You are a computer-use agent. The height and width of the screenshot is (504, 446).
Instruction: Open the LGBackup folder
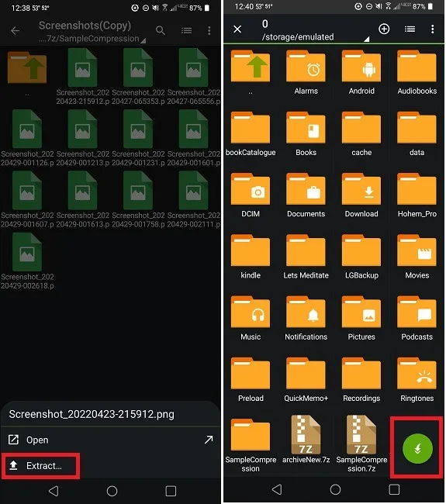coord(361,257)
